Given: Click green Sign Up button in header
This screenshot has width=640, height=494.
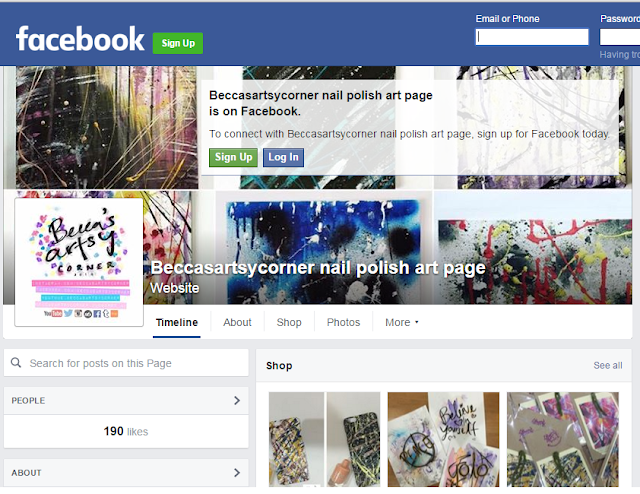Looking at the screenshot, I should pos(178,43).
